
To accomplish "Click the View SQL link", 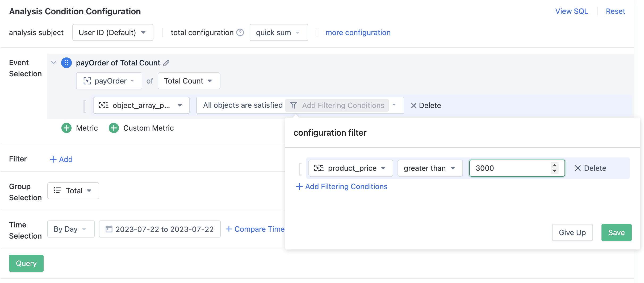I will coord(572,11).
